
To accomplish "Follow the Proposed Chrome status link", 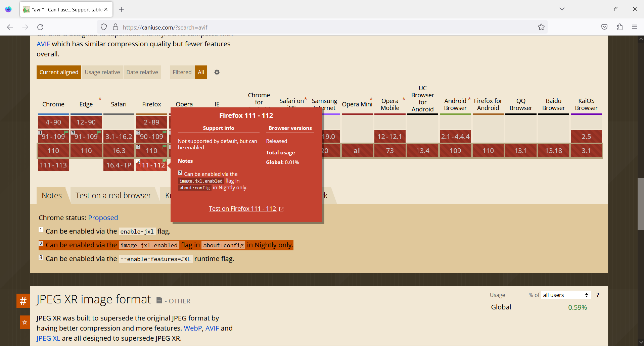I will point(103,218).
